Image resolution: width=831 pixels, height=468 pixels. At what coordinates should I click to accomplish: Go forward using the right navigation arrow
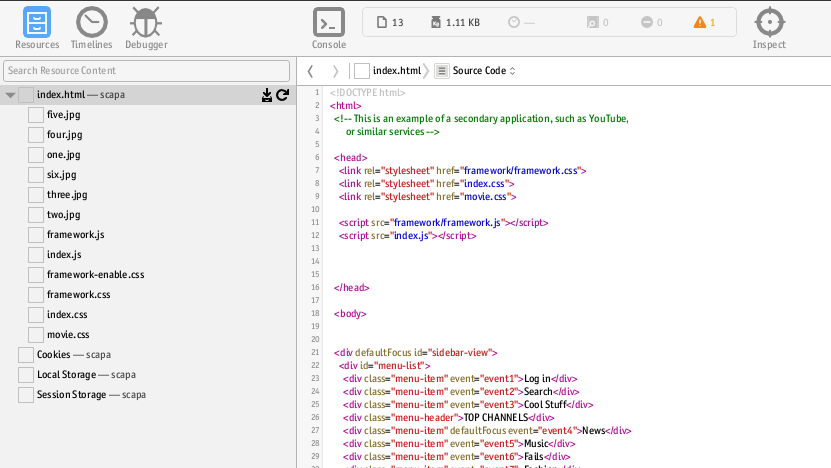coord(334,71)
